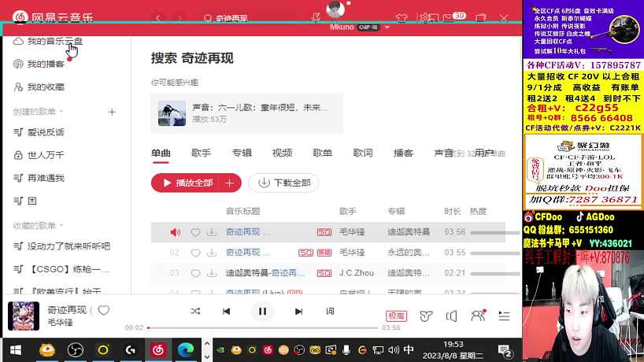Toggle shuffle play mode
The width and height of the screenshot is (644, 362).
pos(195,312)
